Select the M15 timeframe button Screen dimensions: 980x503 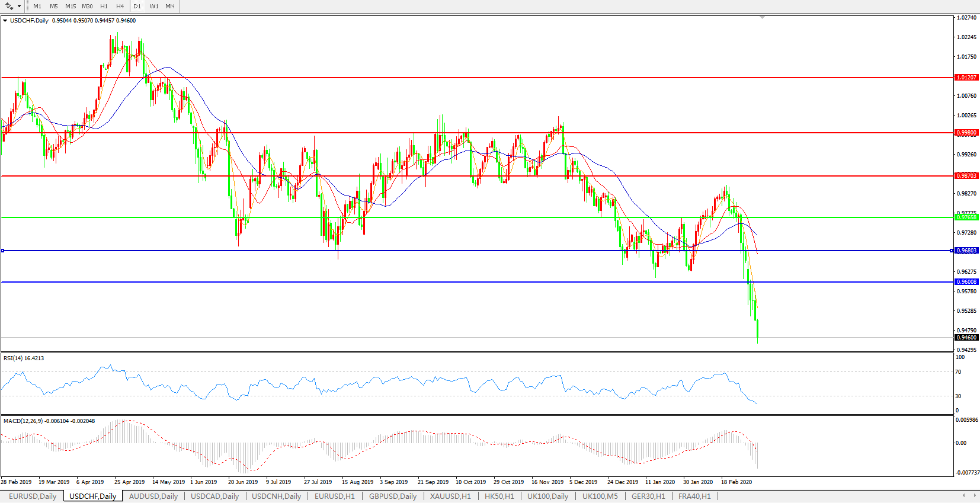(x=71, y=6)
